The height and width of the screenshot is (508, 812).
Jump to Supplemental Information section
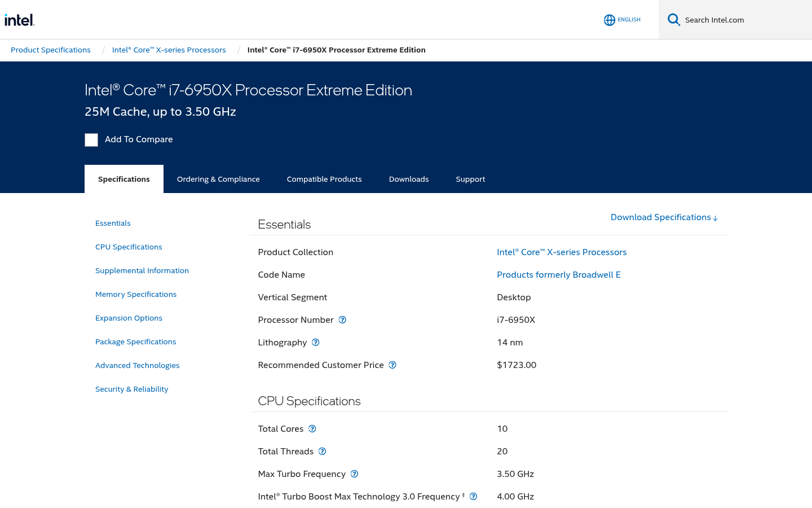click(142, 271)
